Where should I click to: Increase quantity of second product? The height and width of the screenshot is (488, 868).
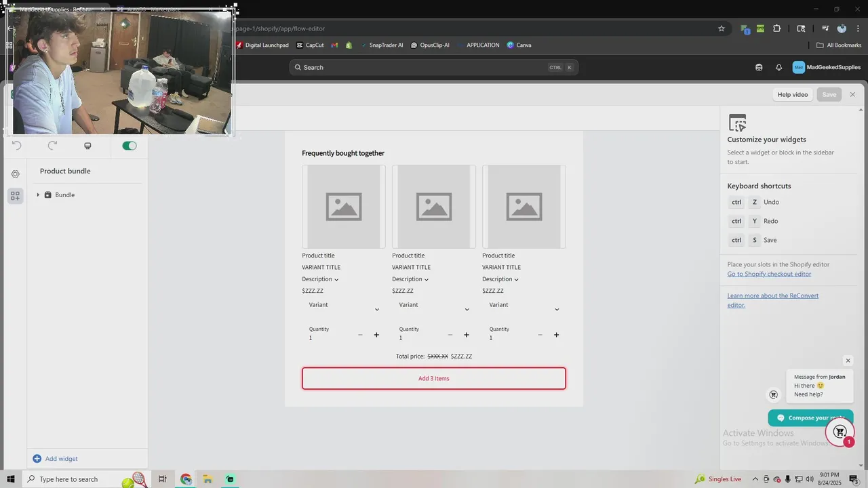point(467,335)
